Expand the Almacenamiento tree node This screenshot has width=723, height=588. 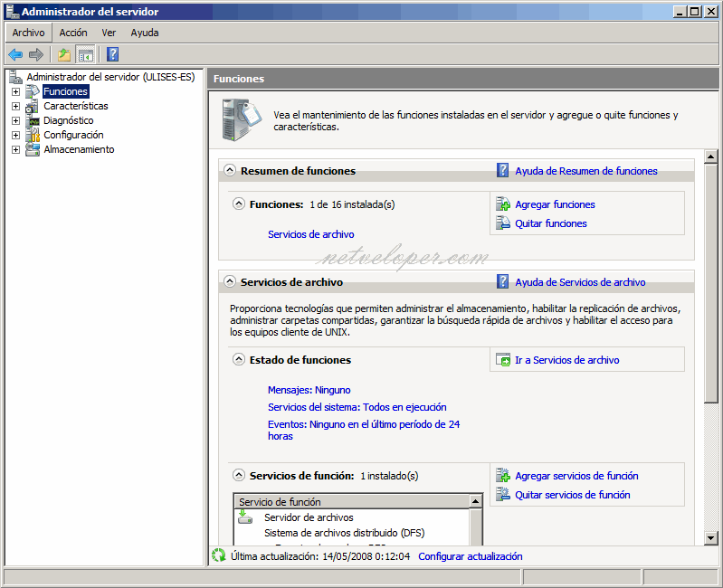15,149
